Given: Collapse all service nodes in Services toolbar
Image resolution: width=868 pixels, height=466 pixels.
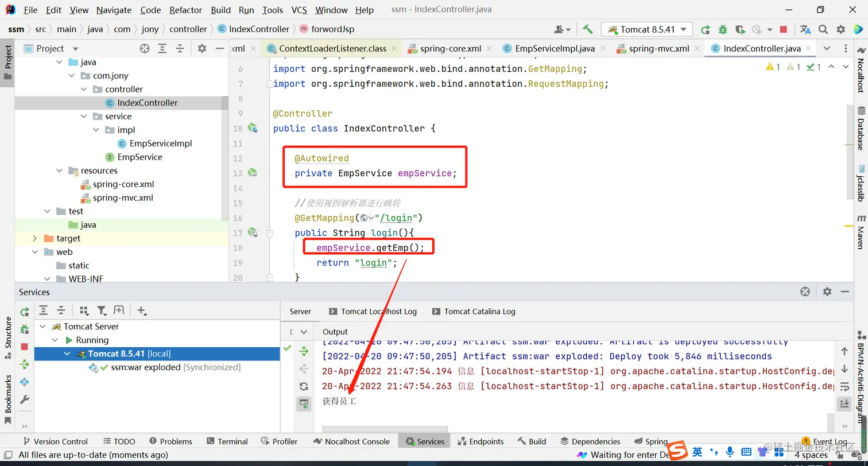Looking at the screenshot, I should pos(61,310).
